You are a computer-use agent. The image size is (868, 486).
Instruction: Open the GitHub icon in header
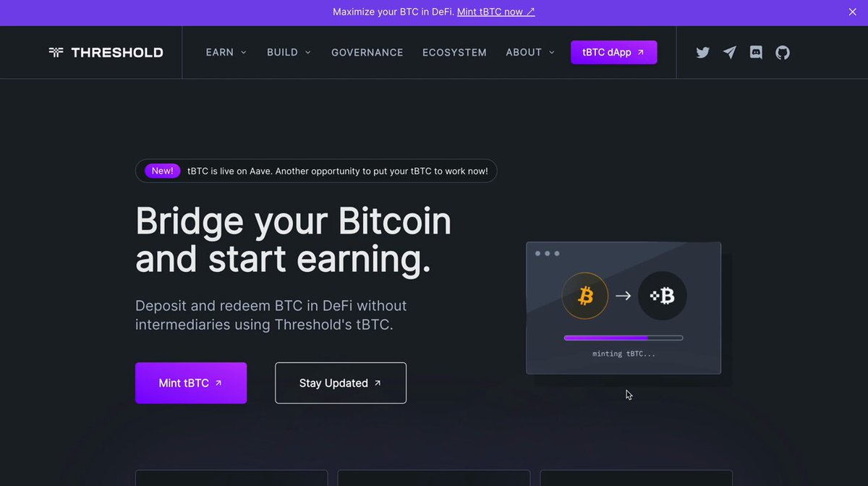click(783, 53)
